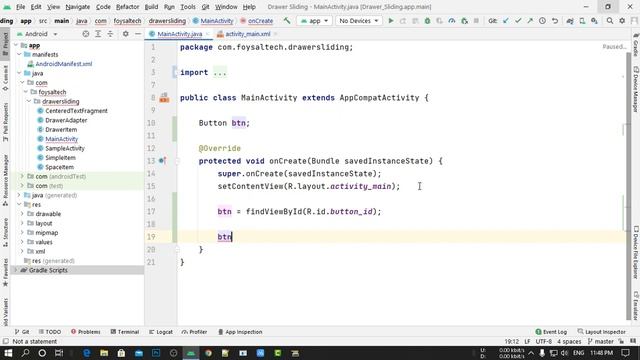The image size is (640, 360).
Task: Click the onCreate breadcrumb
Action: pos(260,21)
